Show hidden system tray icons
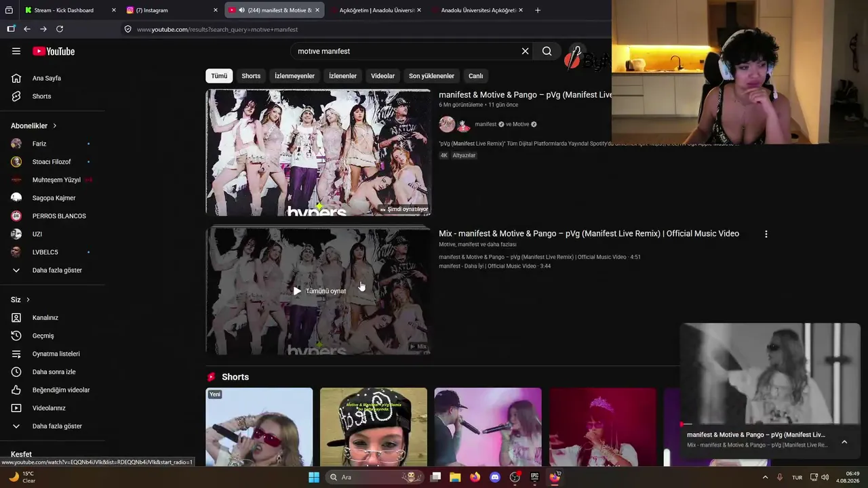Screen dimensions: 868x488 pyautogui.click(x=766, y=477)
